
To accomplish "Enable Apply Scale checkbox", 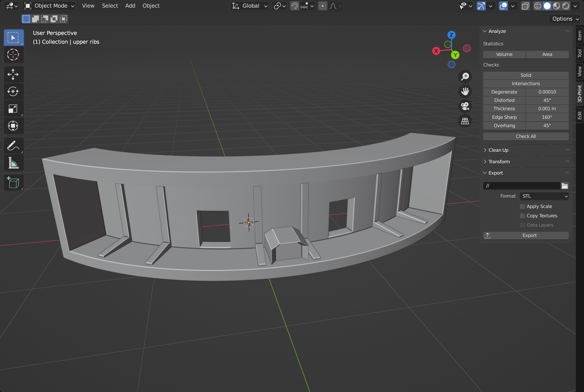I will coord(522,207).
